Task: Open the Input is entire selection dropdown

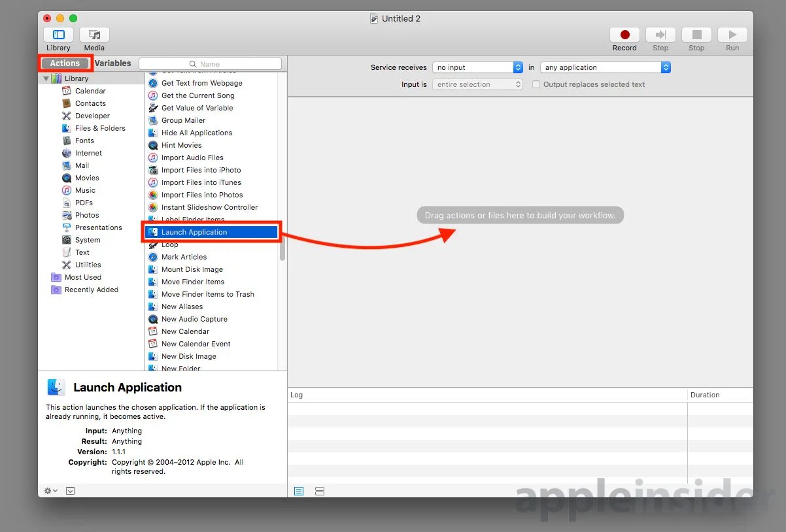Action: [477, 84]
